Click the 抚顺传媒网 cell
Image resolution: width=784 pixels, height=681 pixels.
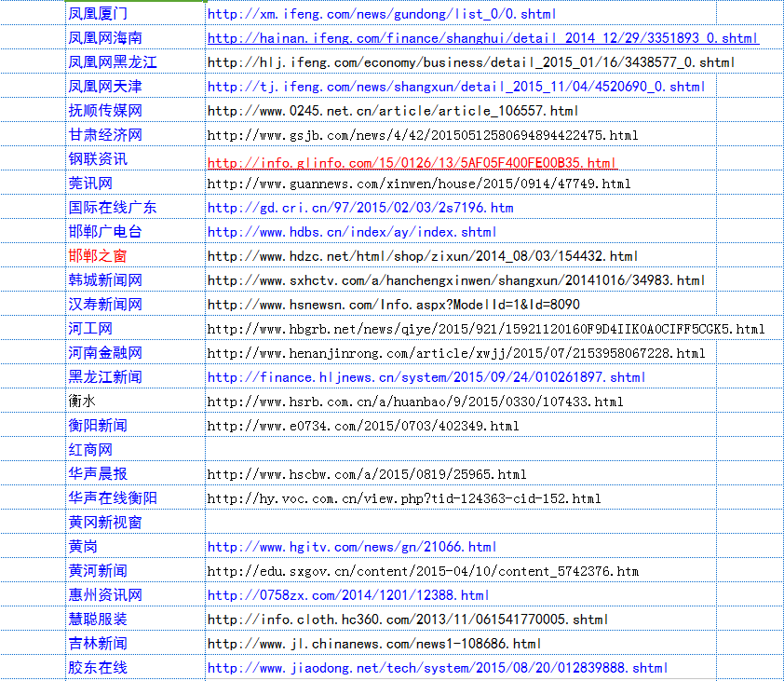136,110
